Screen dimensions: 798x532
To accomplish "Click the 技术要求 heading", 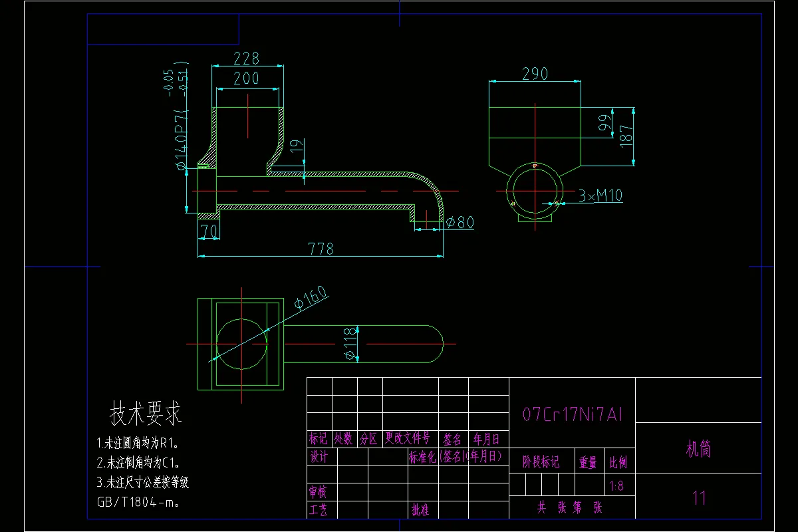I will tap(146, 415).
